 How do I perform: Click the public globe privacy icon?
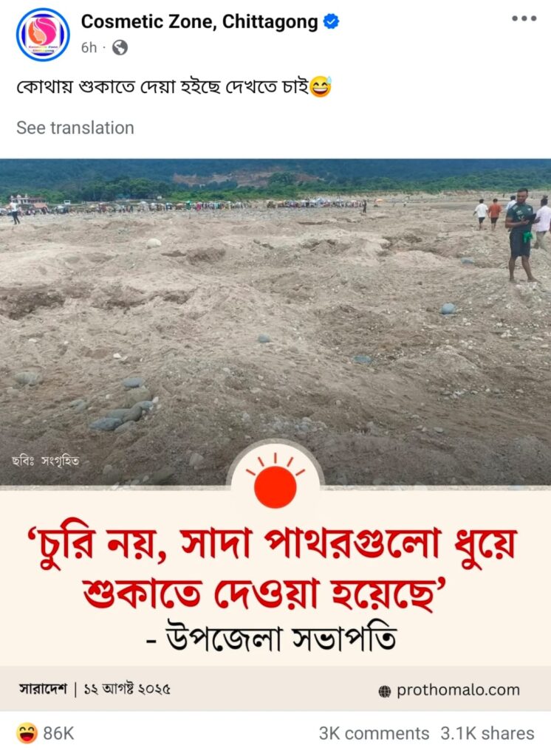[x=120, y=48]
